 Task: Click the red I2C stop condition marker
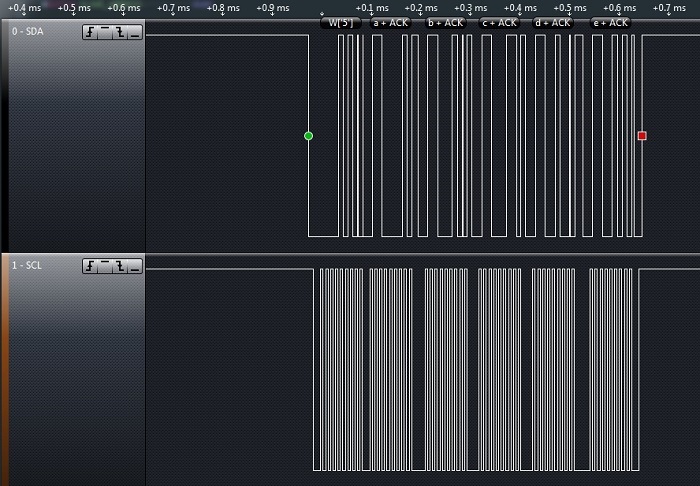tap(642, 136)
